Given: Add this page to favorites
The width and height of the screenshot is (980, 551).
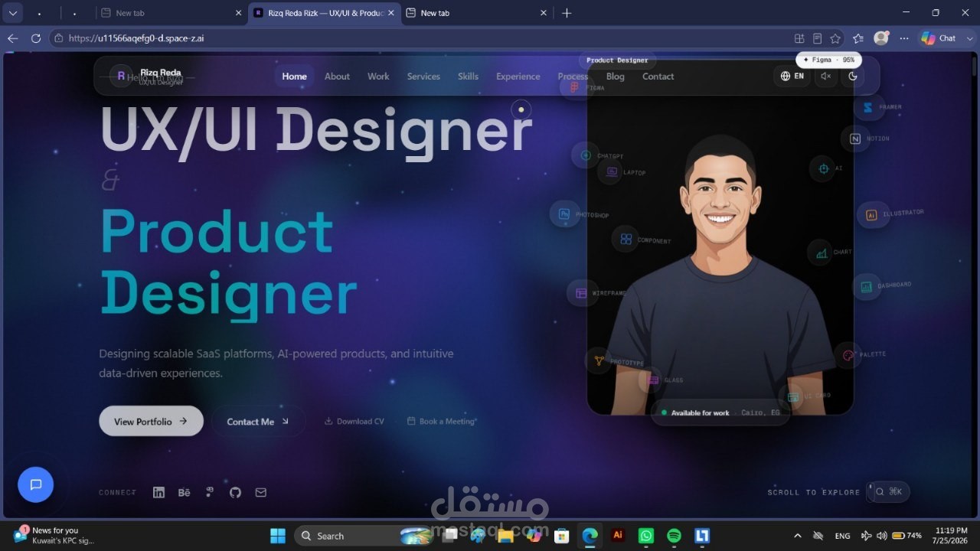Looking at the screenshot, I should click(835, 38).
